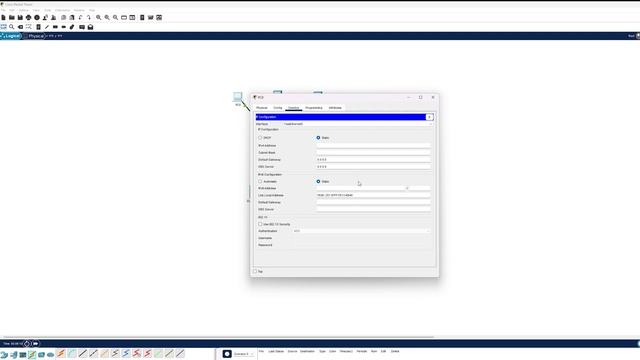This screenshot has height=360, width=640.
Task: Click the Power Cycle Devices button by time
Action: (27, 344)
